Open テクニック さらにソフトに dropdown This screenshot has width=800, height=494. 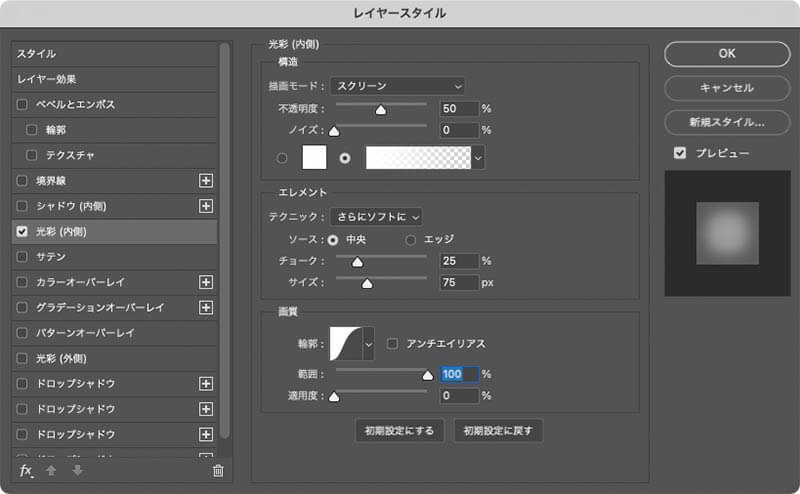(376, 217)
